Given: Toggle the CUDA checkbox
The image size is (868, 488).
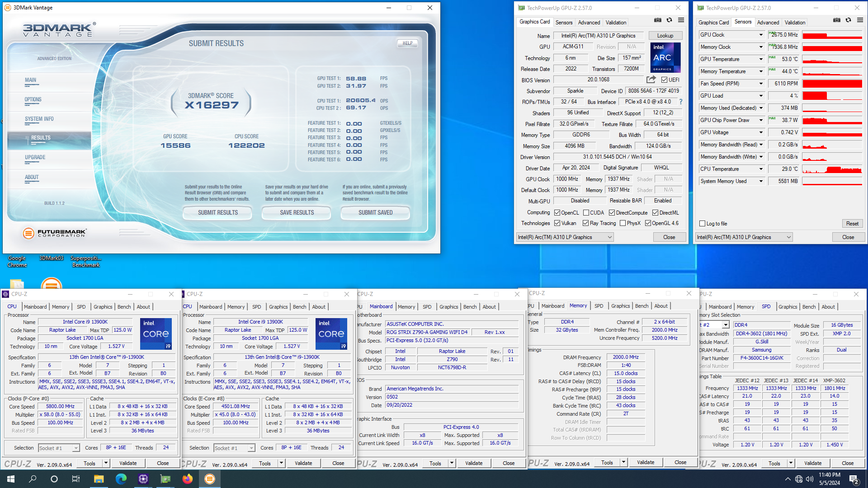Looking at the screenshot, I should (x=586, y=213).
